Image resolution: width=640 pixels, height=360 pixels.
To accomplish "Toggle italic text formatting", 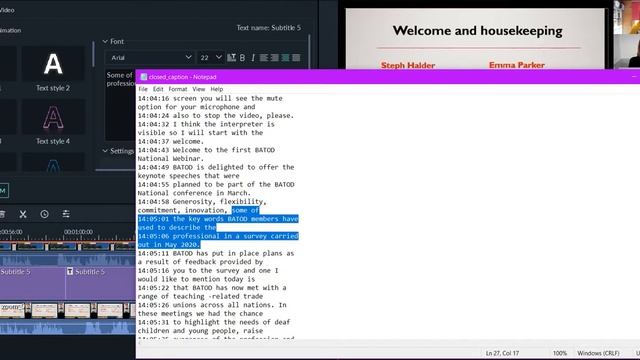I will 253,58.
